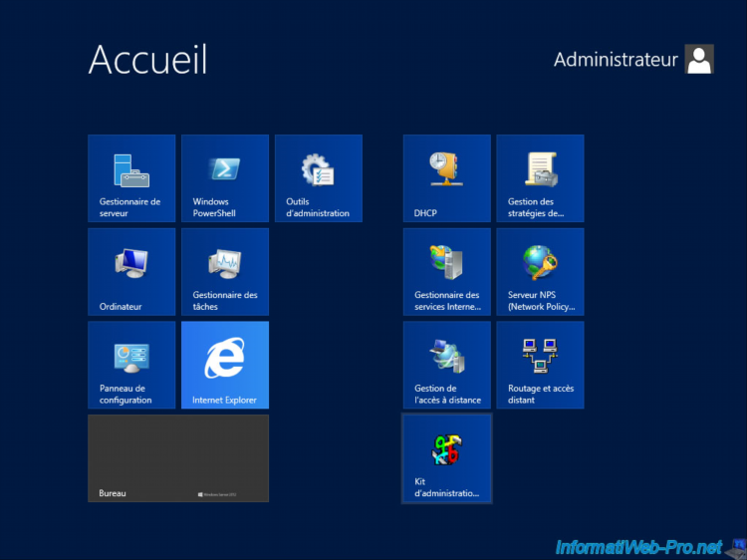Launch Windows PowerShell tile

pos(225,178)
